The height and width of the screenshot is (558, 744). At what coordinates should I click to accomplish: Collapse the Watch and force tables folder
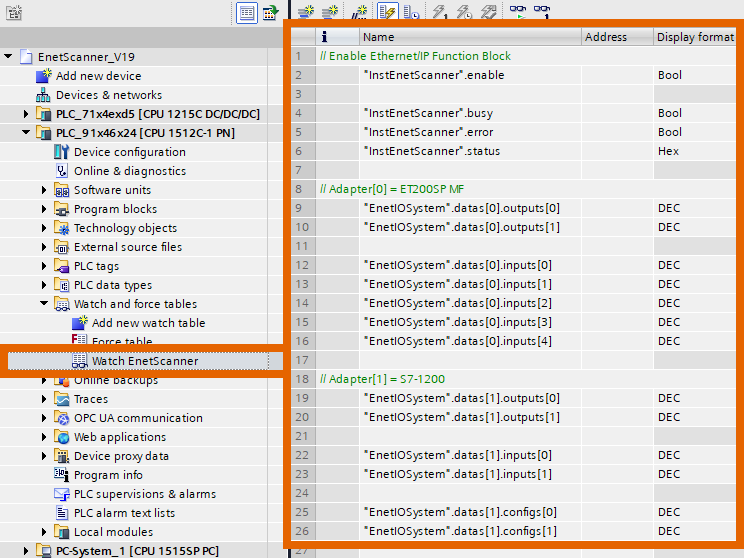(44, 303)
